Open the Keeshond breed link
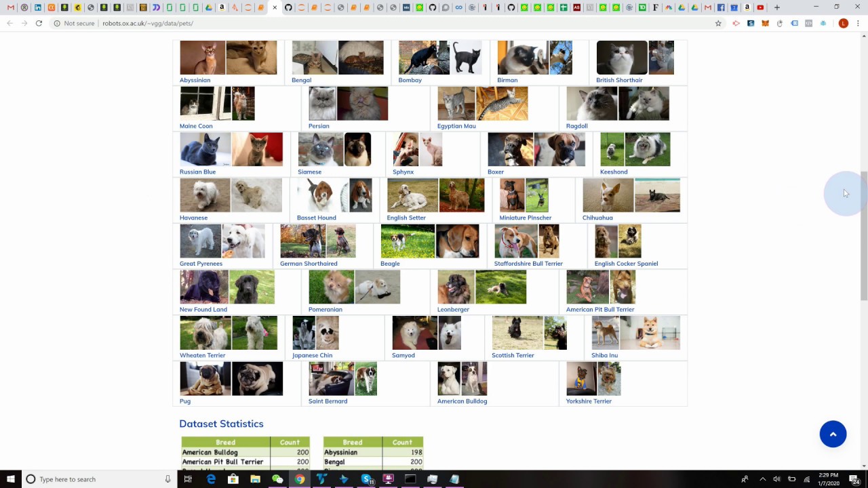The height and width of the screenshot is (488, 868). (x=614, y=172)
